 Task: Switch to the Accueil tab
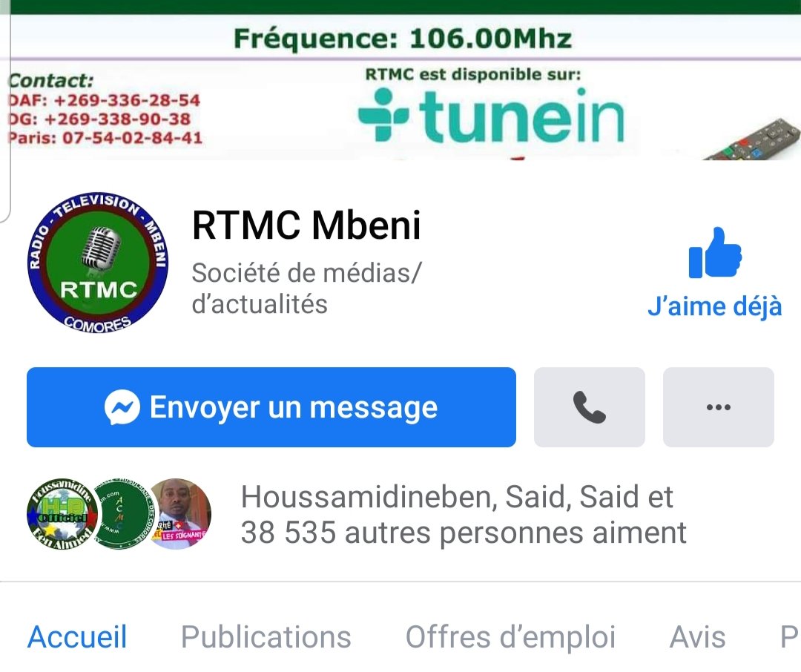[77, 636]
